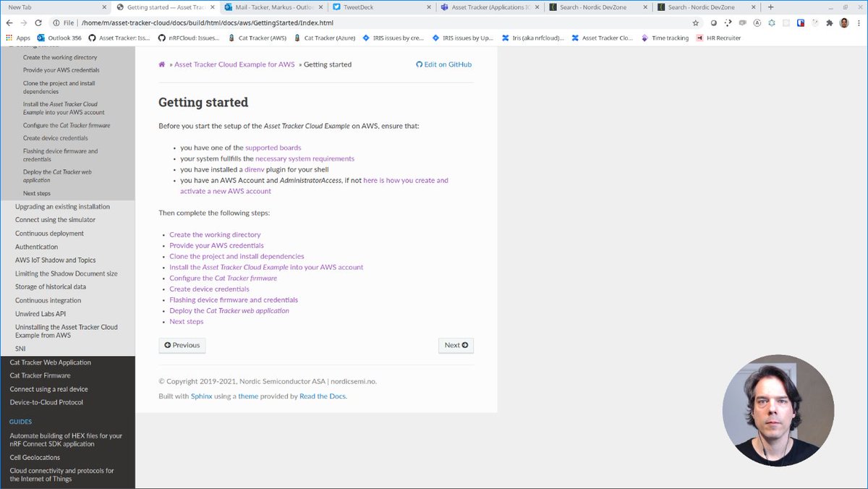Open the Chrome extensions puzzle icon
This screenshot has width=868, height=489.
(x=829, y=22)
